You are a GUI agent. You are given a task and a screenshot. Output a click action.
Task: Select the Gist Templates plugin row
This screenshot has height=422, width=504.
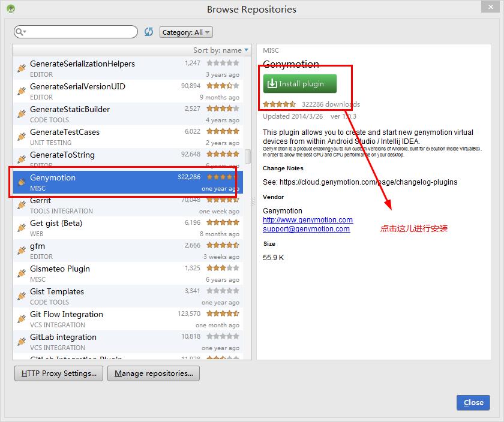coord(128,297)
